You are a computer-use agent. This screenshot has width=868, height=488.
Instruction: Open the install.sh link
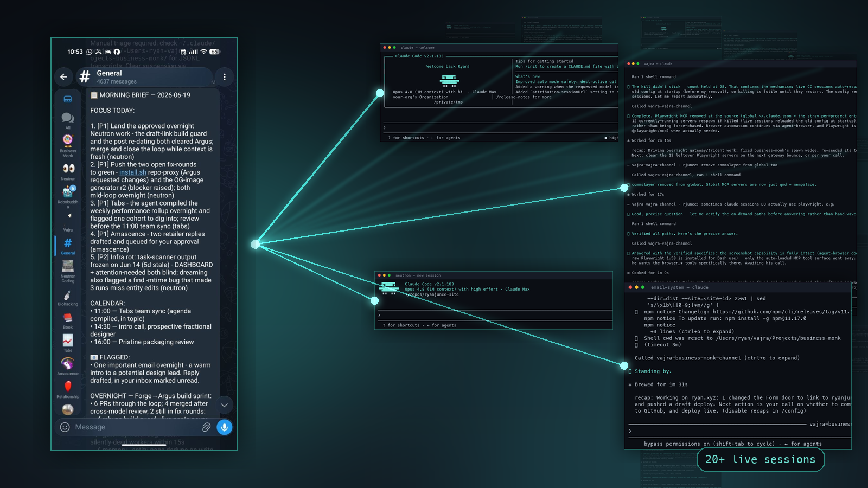[133, 172]
